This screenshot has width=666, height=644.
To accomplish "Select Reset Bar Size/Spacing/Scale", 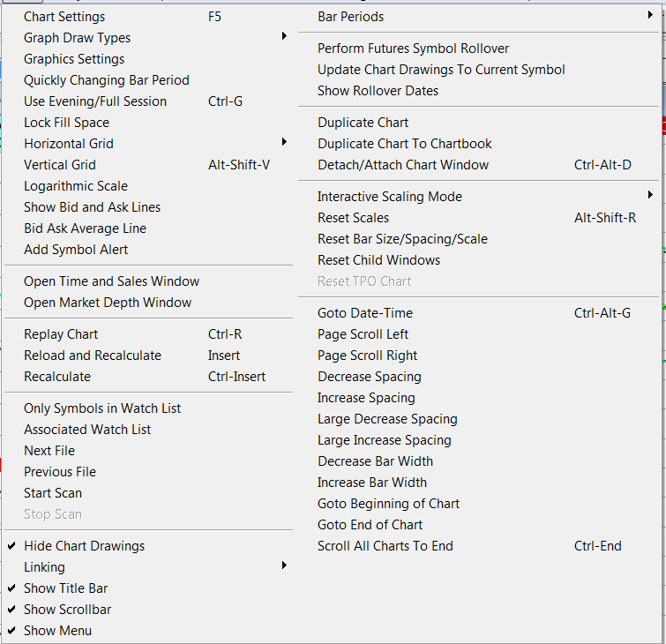I will (x=479, y=239).
